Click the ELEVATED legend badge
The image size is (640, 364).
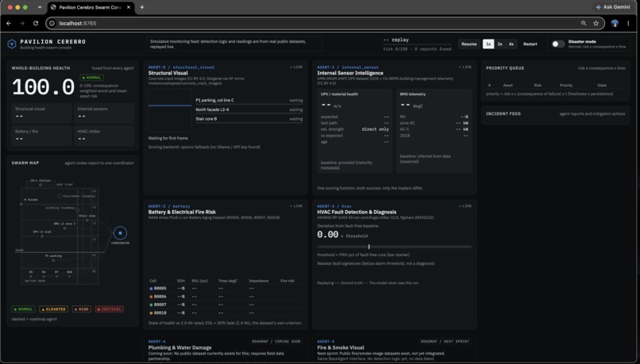(53, 309)
